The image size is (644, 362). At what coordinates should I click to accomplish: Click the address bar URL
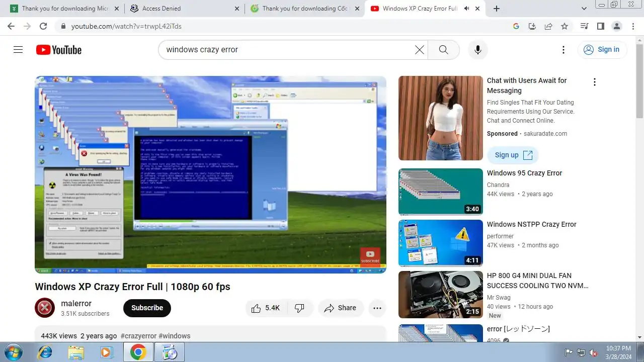(126, 26)
